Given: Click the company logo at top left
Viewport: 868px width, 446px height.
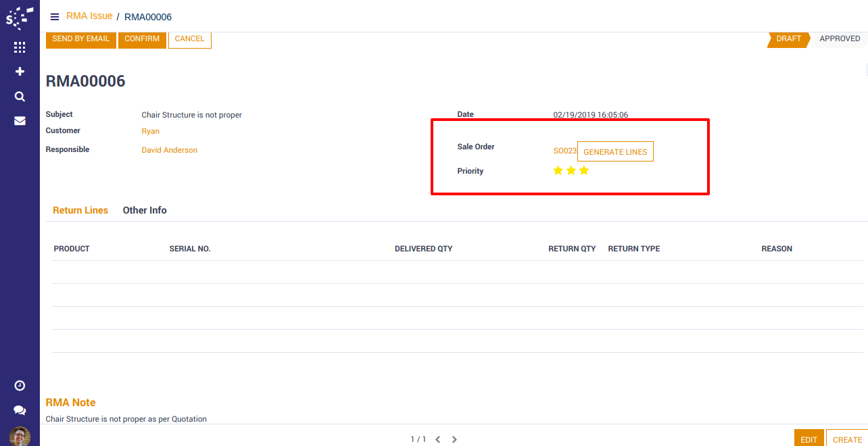Looking at the screenshot, I should click(20, 18).
